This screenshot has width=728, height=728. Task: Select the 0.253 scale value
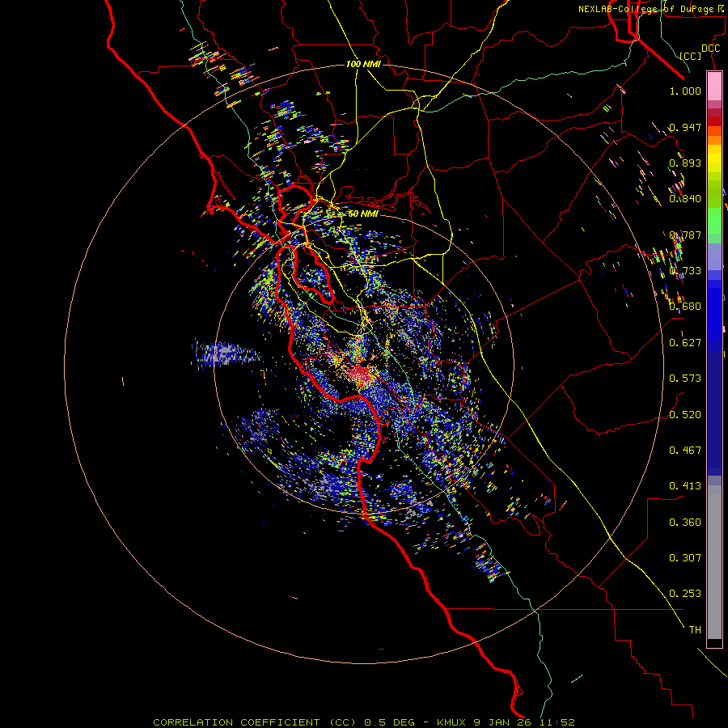pos(685,594)
